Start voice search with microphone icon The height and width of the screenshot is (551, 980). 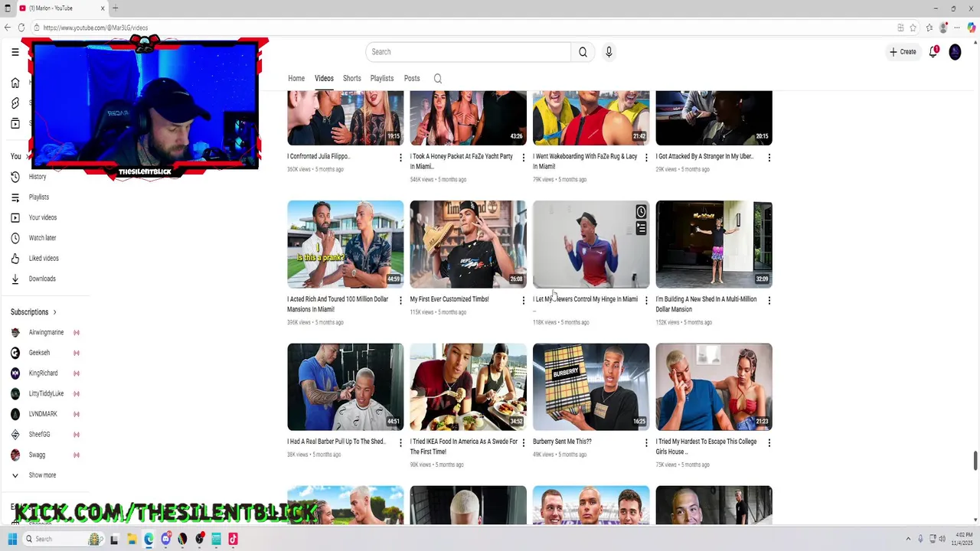[x=609, y=52]
